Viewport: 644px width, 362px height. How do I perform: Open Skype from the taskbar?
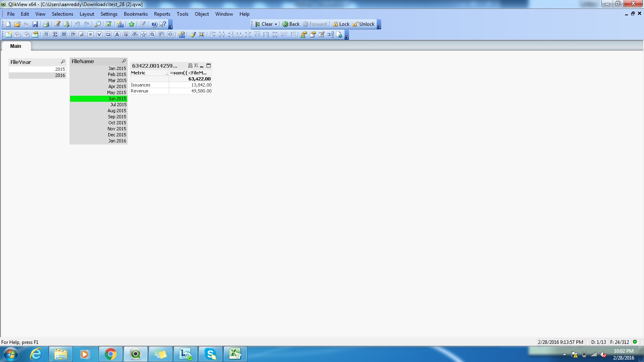[211, 354]
